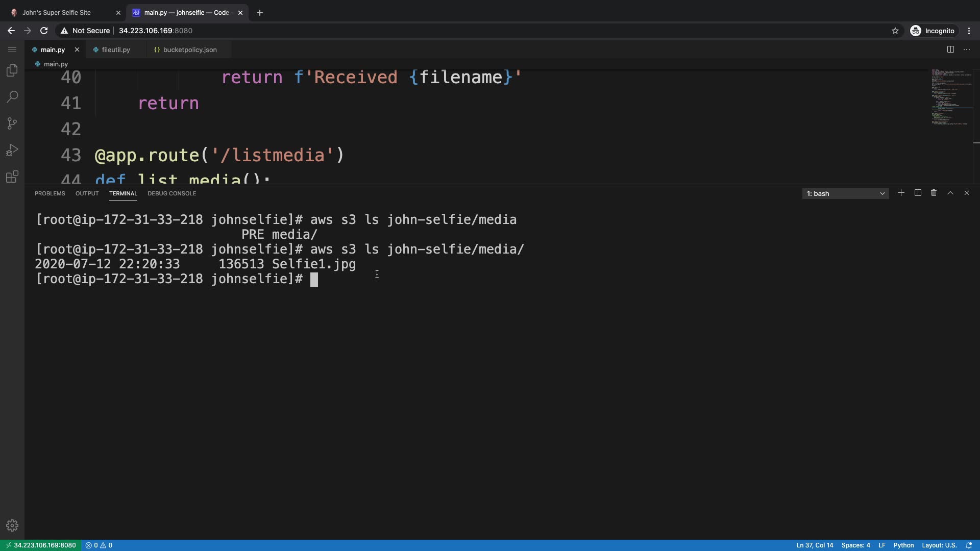Open the Manage gear settings icon

[x=12, y=525]
